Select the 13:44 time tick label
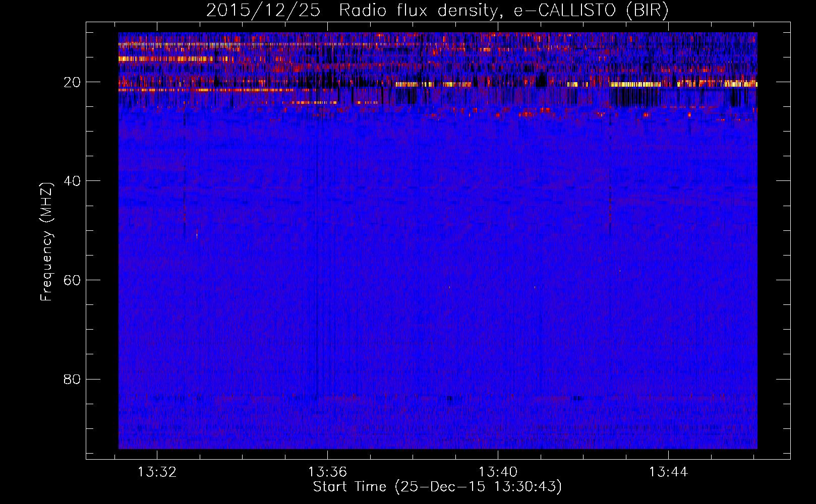Image resolution: width=816 pixels, height=504 pixels. pyautogui.click(x=668, y=472)
